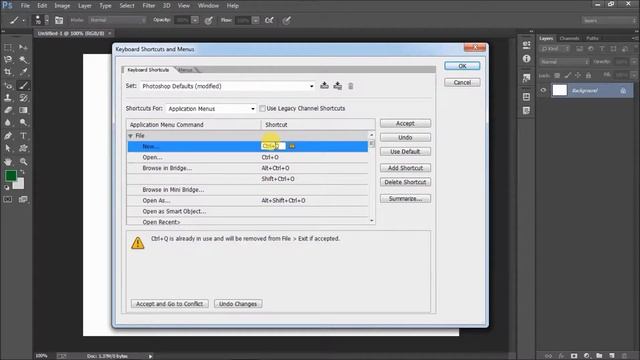Select the Lasso tool
Screen dimensions: 640x360
(8, 60)
